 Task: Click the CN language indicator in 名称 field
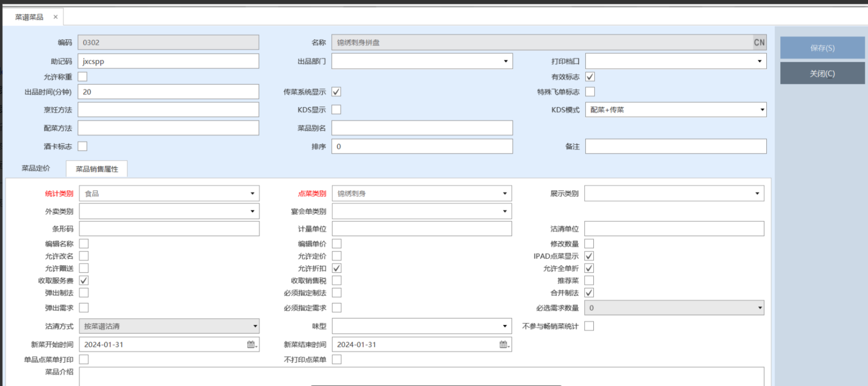click(759, 43)
